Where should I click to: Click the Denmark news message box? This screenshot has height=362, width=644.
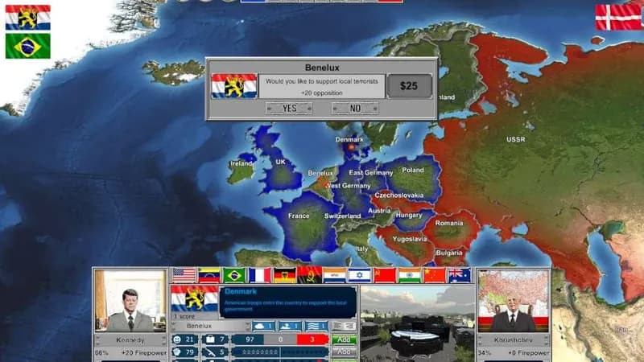click(x=287, y=302)
